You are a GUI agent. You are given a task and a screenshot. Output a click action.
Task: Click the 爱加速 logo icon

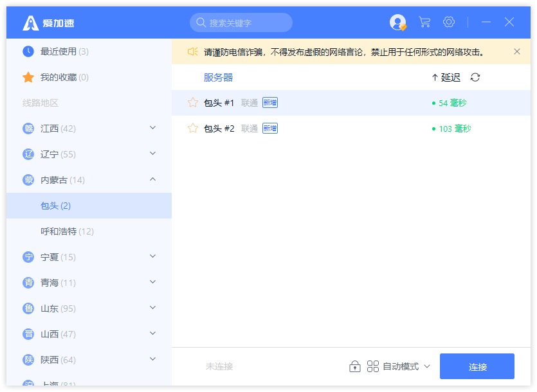pos(30,23)
